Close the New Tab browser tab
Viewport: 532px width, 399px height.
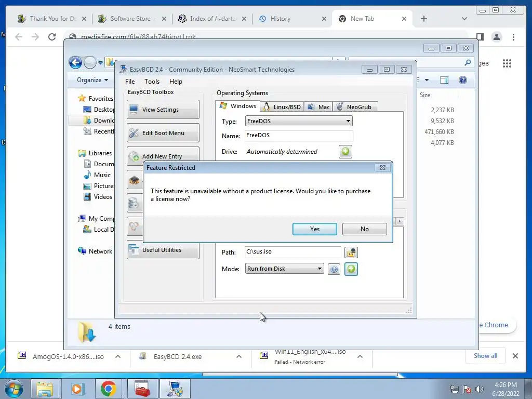404,19
